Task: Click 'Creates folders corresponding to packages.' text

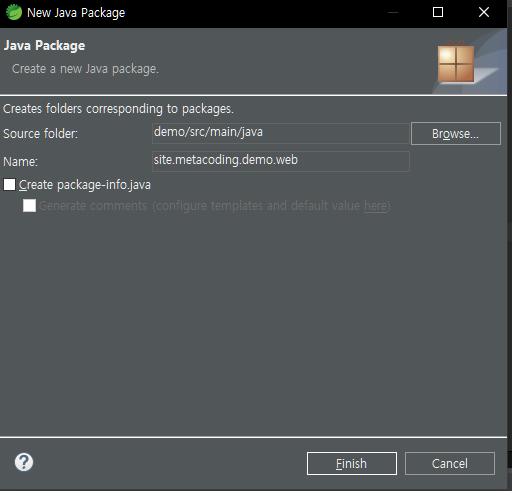Action: pos(118,109)
